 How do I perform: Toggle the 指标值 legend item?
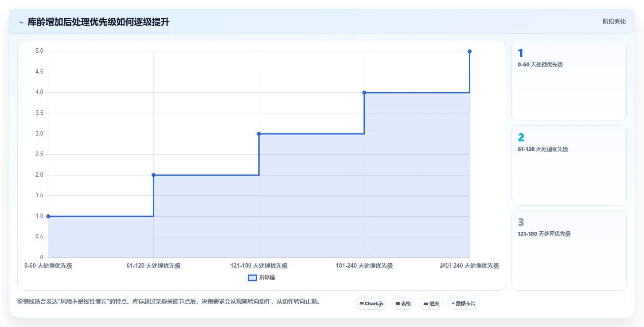click(262, 278)
